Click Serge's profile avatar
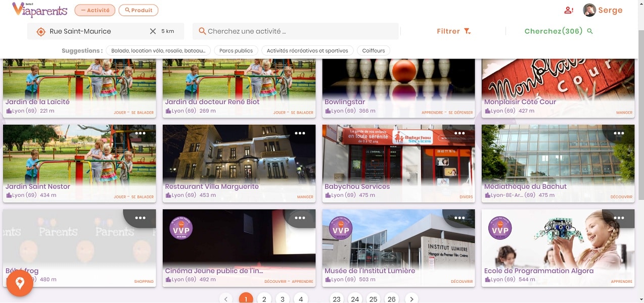Image resolution: width=644 pixels, height=303 pixels. click(589, 10)
